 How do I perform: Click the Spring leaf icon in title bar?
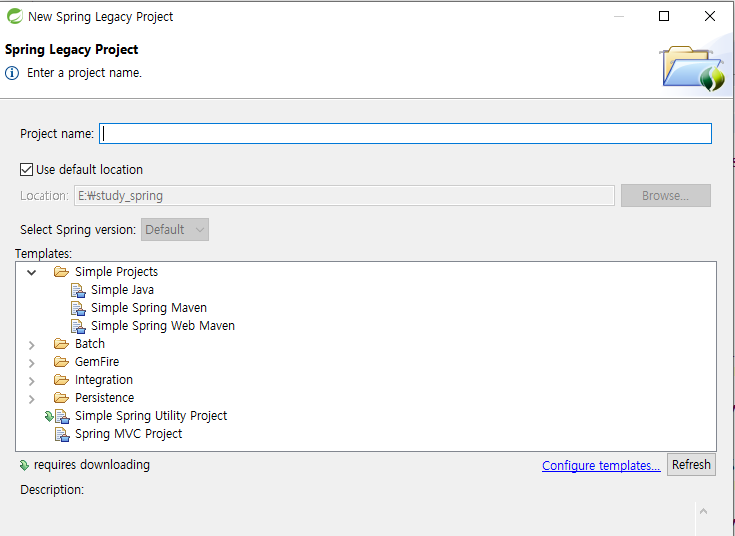(x=15, y=16)
